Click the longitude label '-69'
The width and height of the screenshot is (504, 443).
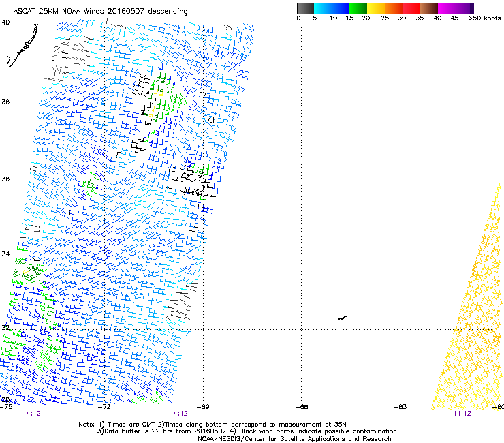(203, 407)
